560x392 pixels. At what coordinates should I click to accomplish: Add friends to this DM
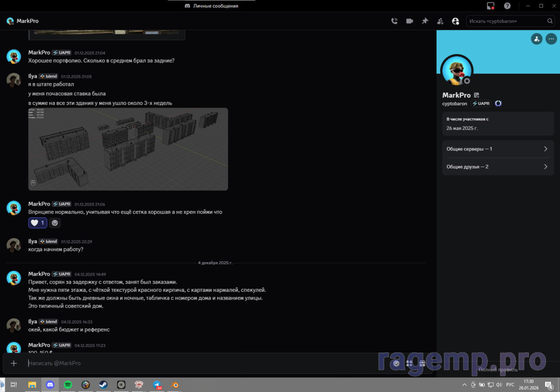point(440,21)
